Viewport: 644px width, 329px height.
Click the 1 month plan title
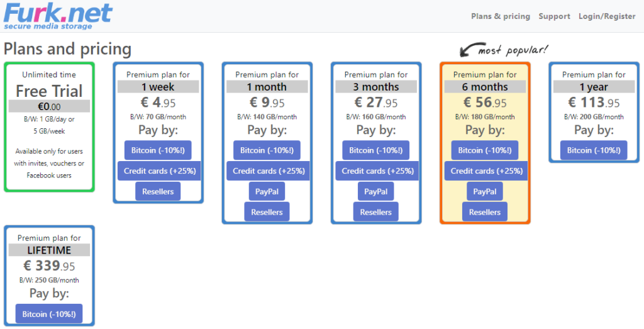[267, 87]
